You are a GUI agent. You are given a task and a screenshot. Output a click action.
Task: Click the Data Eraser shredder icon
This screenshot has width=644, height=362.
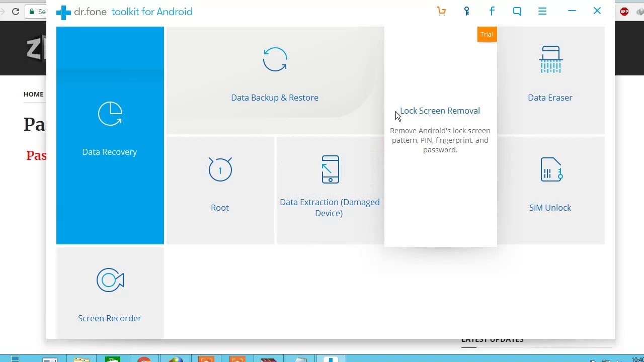[x=550, y=59]
